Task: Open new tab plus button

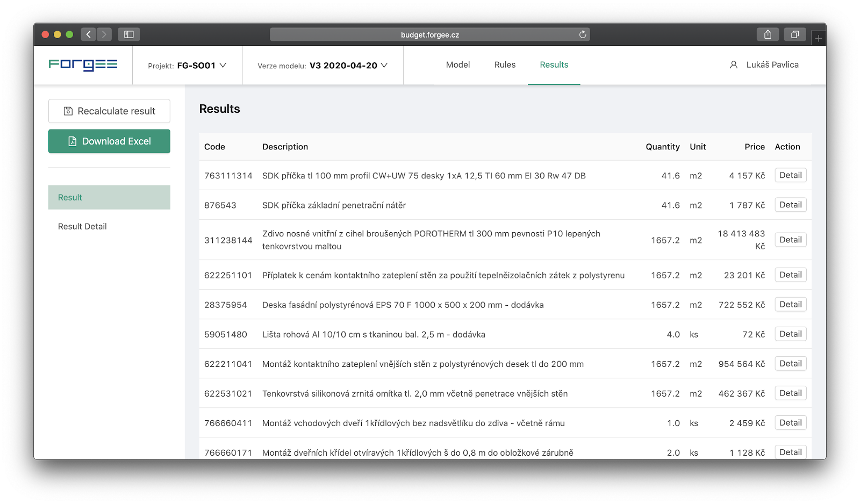Action: tap(819, 38)
